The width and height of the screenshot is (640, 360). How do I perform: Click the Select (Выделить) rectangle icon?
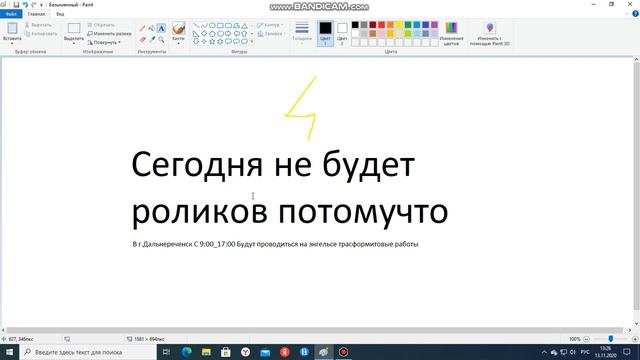tap(74, 28)
